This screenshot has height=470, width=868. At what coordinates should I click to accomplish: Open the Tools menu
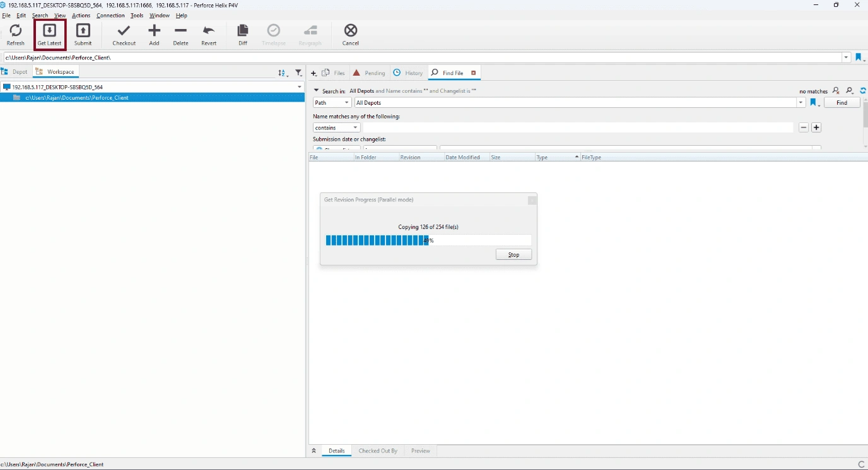pyautogui.click(x=137, y=15)
